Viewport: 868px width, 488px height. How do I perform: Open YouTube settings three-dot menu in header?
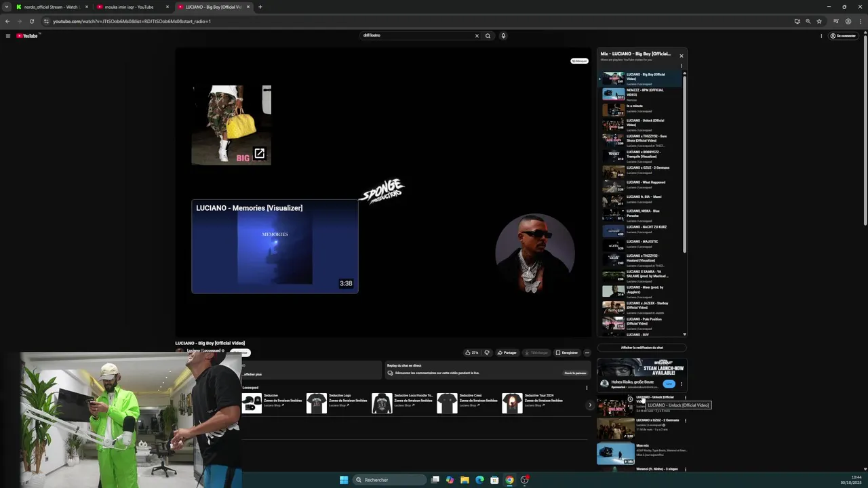point(821,36)
